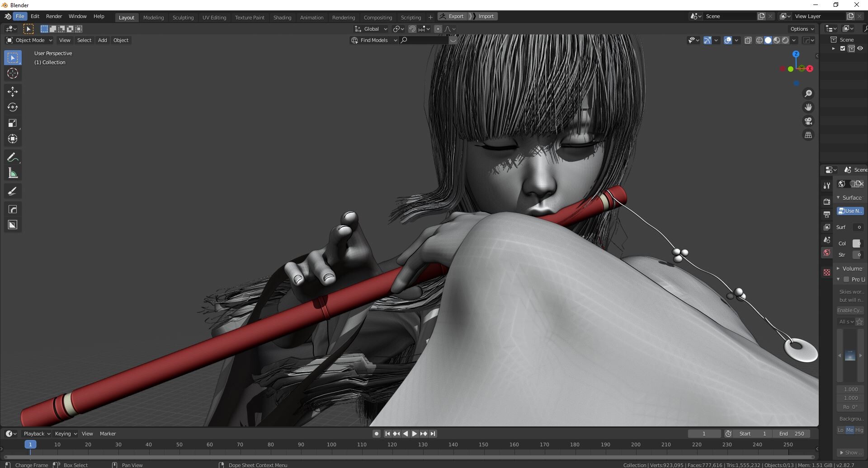Open the World properties tab

[827, 253]
